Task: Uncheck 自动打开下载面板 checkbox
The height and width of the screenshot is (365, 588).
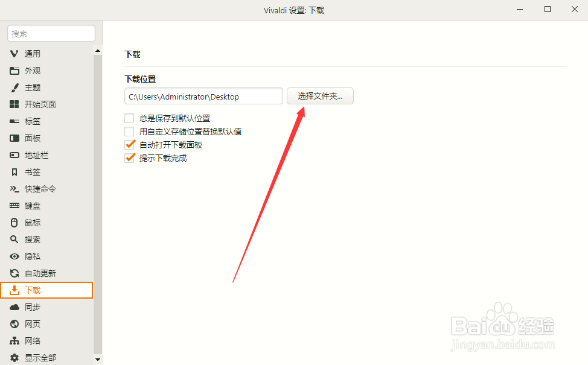Action: click(129, 145)
